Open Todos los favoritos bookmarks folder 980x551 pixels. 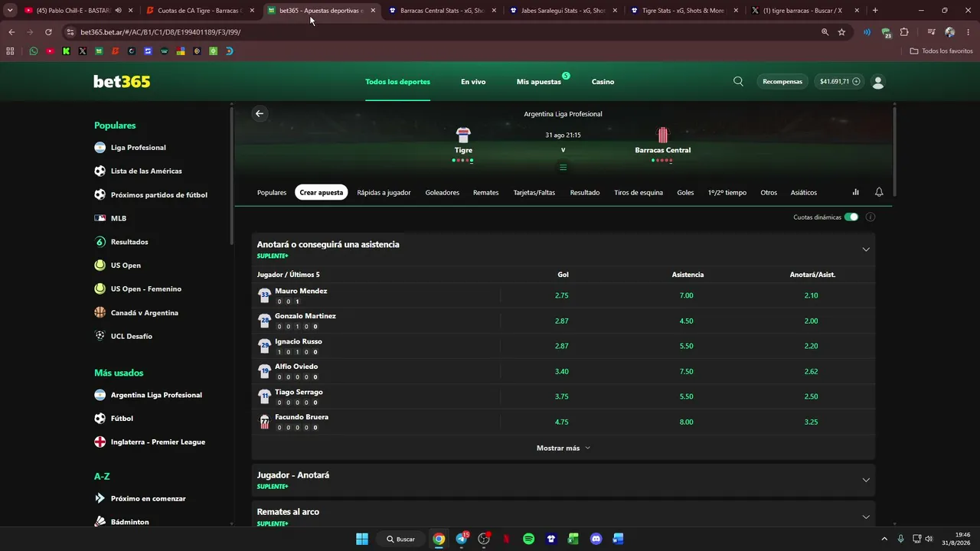pos(941,51)
